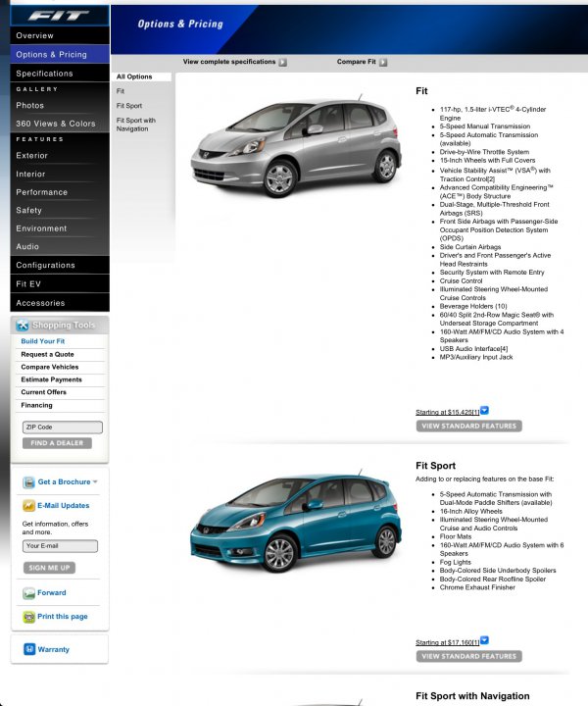Go to Configurations

tap(60, 265)
